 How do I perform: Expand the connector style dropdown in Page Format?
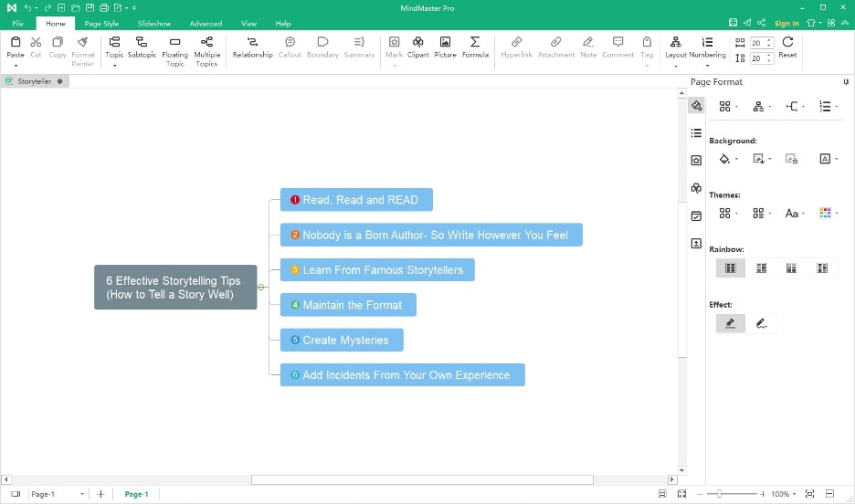(x=803, y=107)
